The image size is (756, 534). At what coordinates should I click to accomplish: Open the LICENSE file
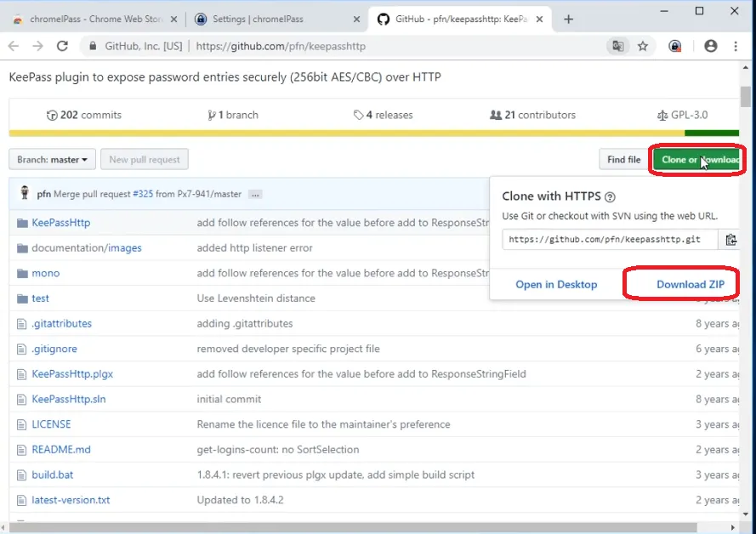[51, 424]
